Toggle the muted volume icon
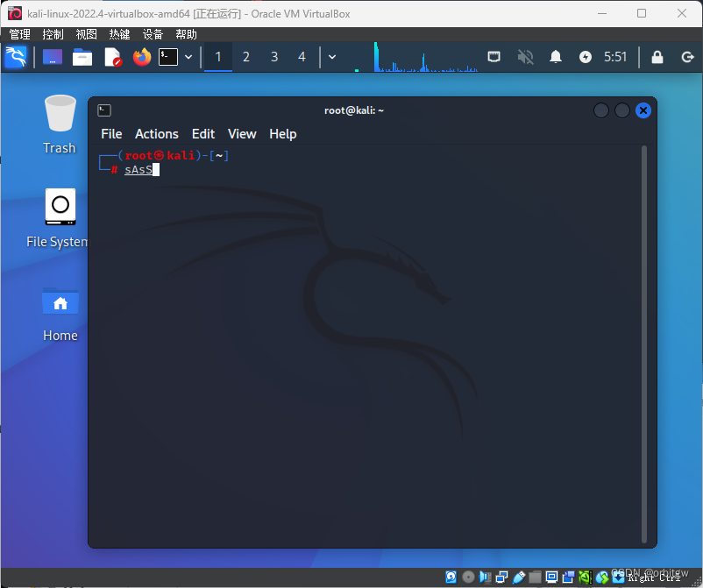Image resolution: width=703 pixels, height=588 pixels. [x=525, y=57]
